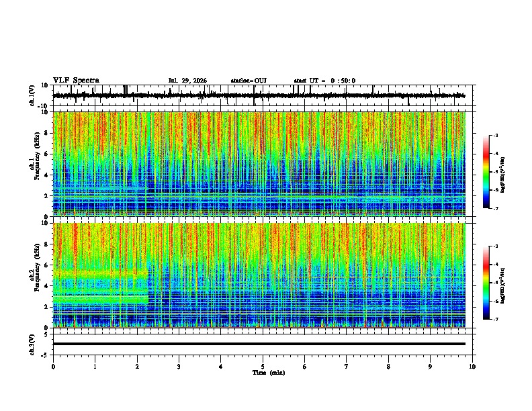This screenshot has height=411, width=532.
Task: Click the "6" frequency tick on ch.1 axis
Action: [46, 154]
